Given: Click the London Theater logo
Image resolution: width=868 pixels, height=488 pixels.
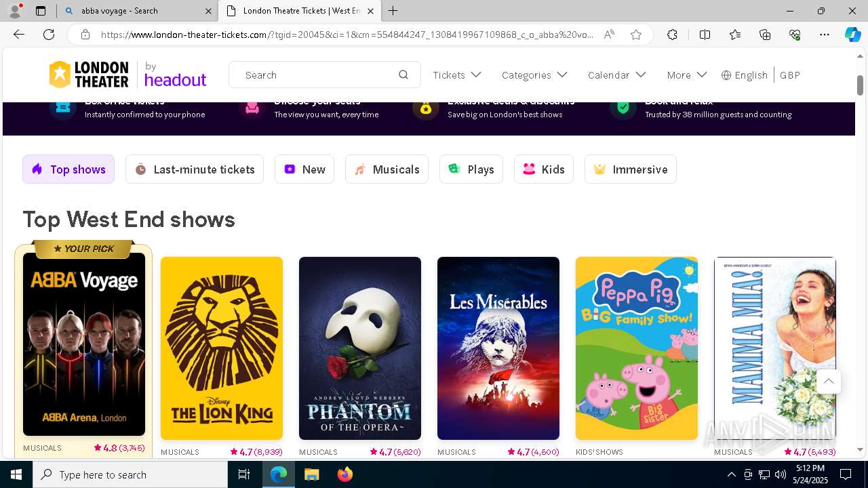Looking at the screenshot, I should [89, 75].
